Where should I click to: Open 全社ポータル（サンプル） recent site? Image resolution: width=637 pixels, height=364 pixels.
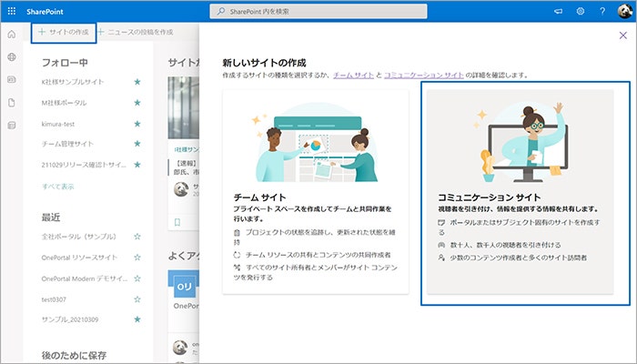pyautogui.click(x=79, y=237)
